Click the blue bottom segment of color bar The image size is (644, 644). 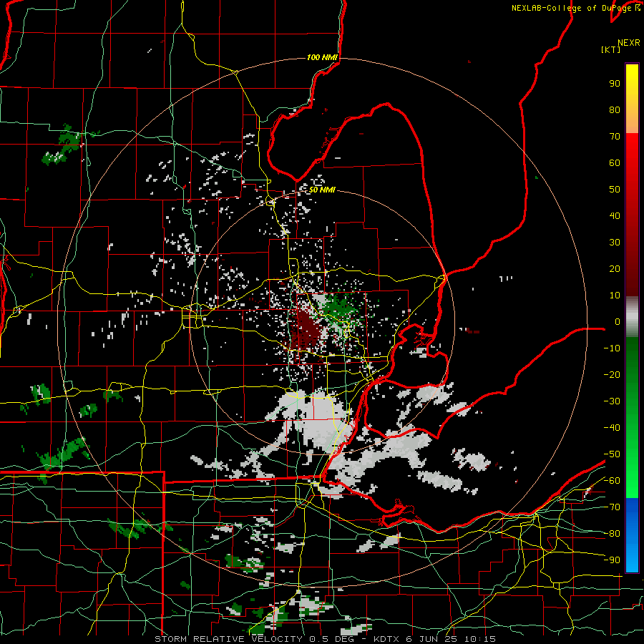point(632,535)
